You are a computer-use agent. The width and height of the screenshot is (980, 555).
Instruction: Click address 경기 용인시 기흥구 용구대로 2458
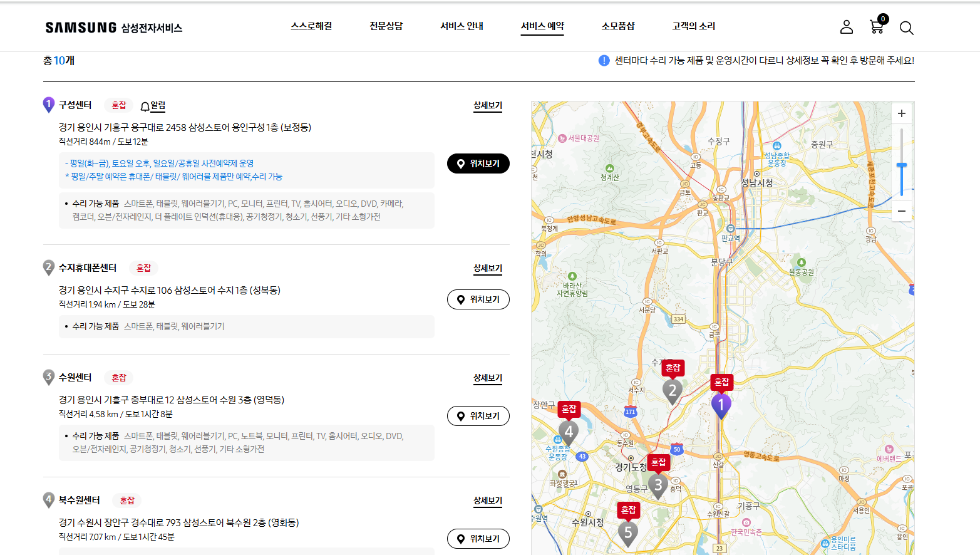tap(185, 127)
